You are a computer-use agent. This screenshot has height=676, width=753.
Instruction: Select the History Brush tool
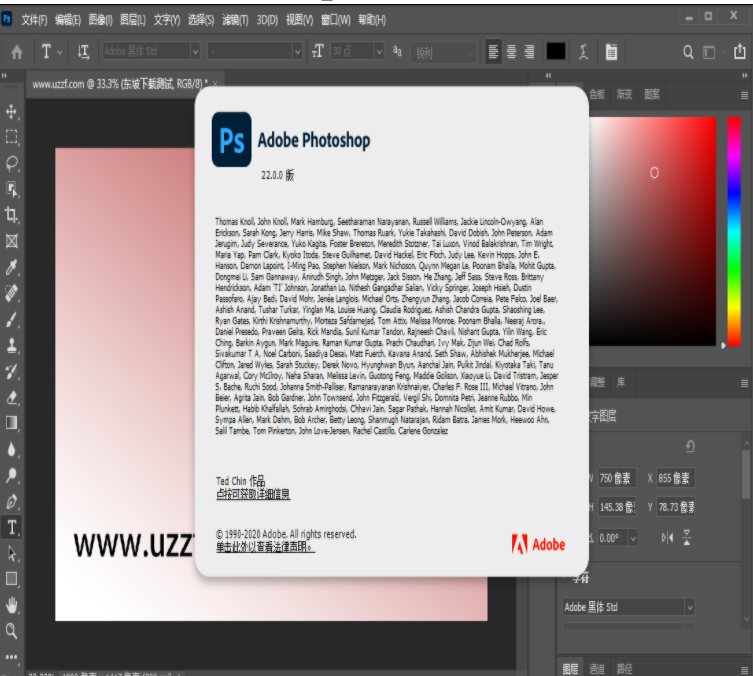point(12,371)
